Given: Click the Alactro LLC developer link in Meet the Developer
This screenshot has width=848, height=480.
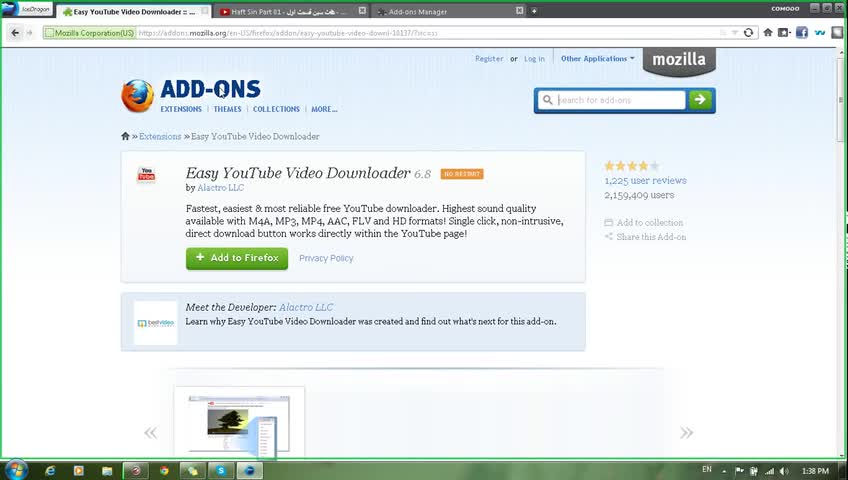Looking at the screenshot, I should pos(306,307).
